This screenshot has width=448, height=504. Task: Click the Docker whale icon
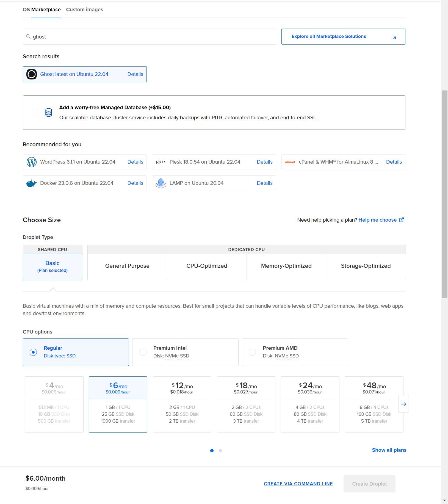coord(31,183)
